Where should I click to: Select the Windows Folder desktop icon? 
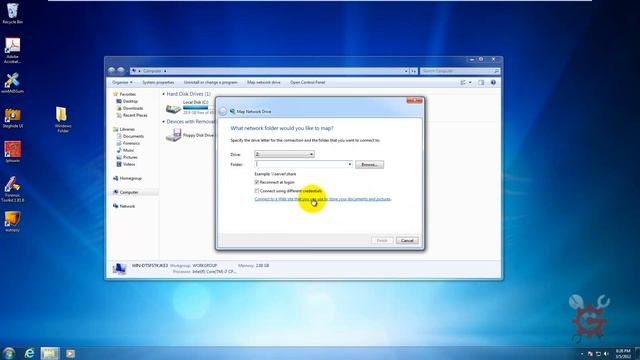[x=62, y=120]
